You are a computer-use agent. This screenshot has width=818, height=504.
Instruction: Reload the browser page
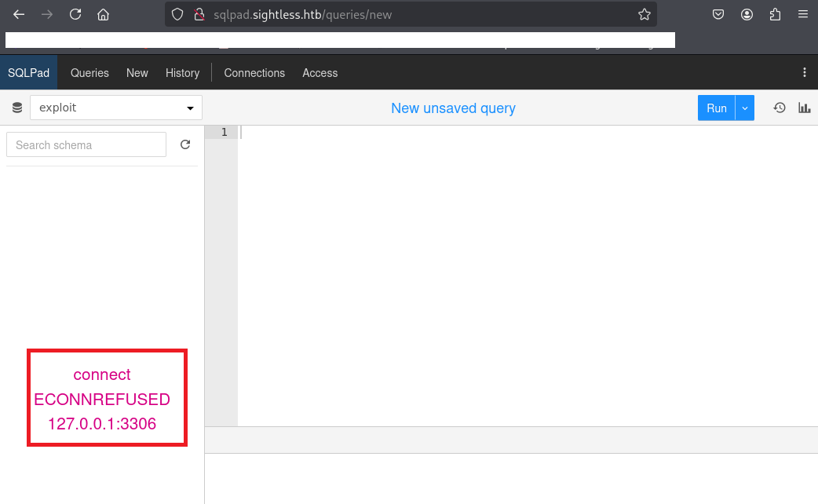pos(75,14)
